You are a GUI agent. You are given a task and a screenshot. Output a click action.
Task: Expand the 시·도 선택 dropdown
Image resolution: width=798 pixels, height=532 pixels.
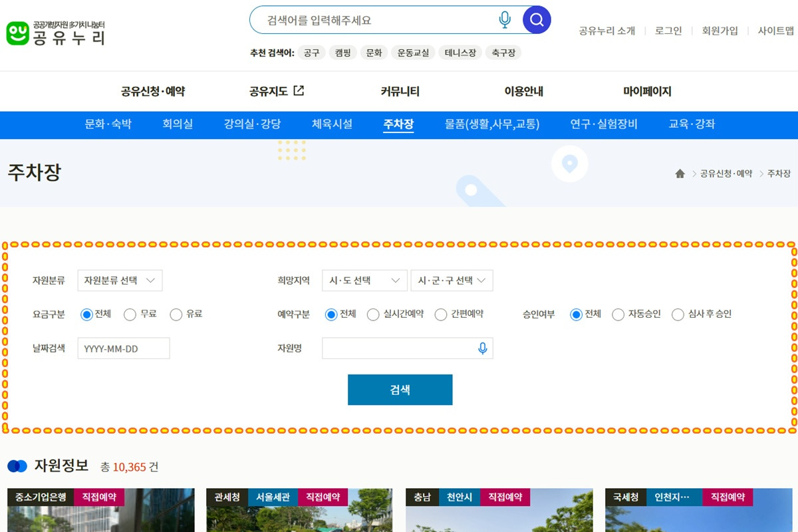click(364, 280)
